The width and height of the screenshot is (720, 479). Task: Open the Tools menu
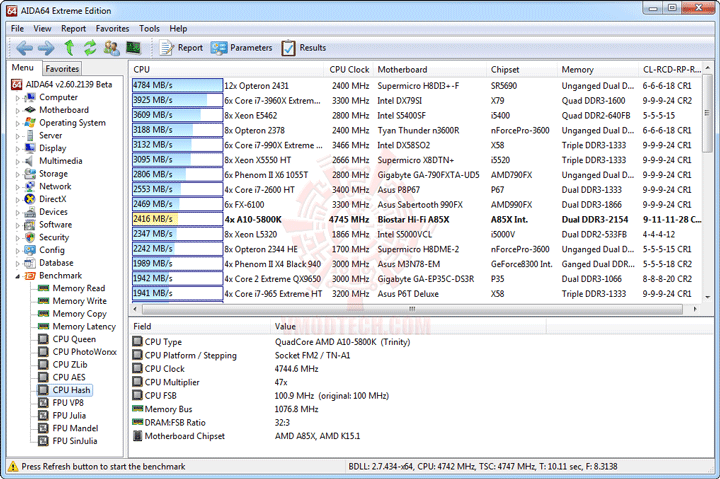149,28
